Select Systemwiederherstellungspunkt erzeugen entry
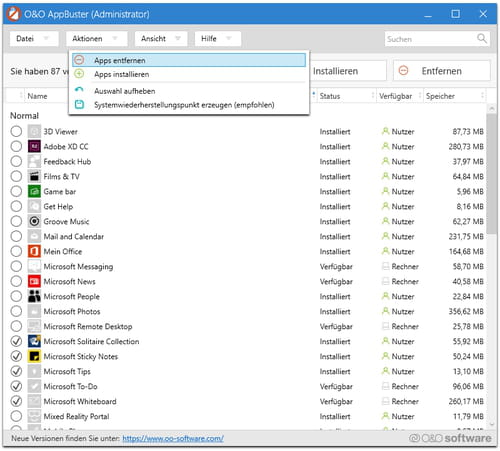500x451 pixels. [x=189, y=105]
